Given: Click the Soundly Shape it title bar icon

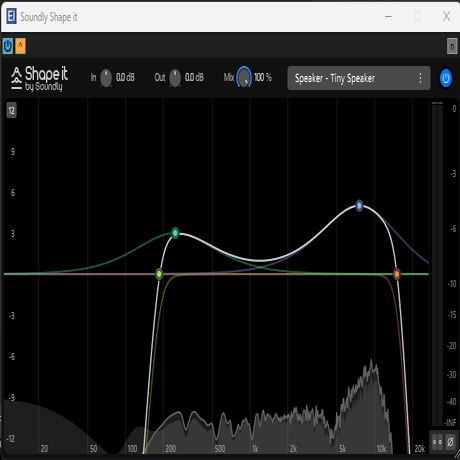Looking at the screenshot, I should point(11,16).
